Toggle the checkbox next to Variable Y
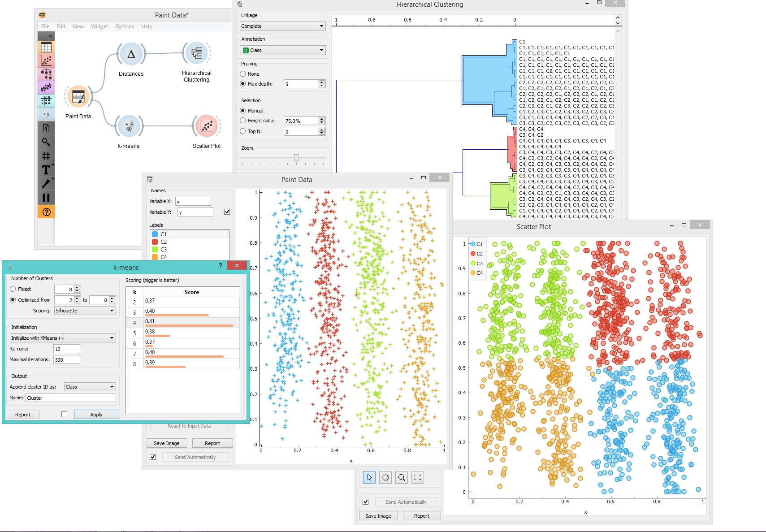This screenshot has height=532, width=766. click(x=227, y=212)
